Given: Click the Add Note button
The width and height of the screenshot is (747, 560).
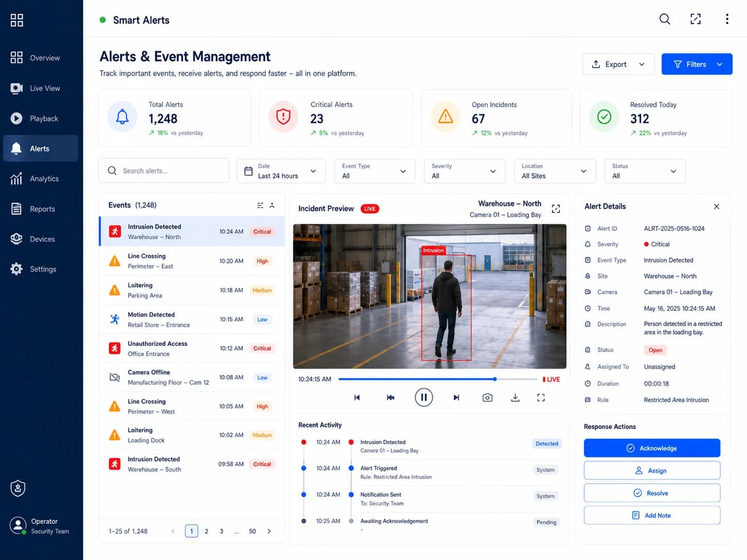Looking at the screenshot, I should pyautogui.click(x=652, y=515).
